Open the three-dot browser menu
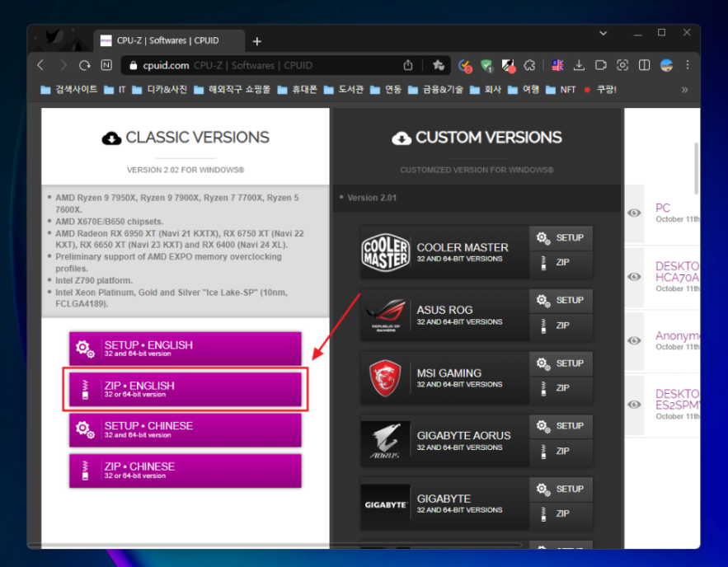 tap(688, 65)
